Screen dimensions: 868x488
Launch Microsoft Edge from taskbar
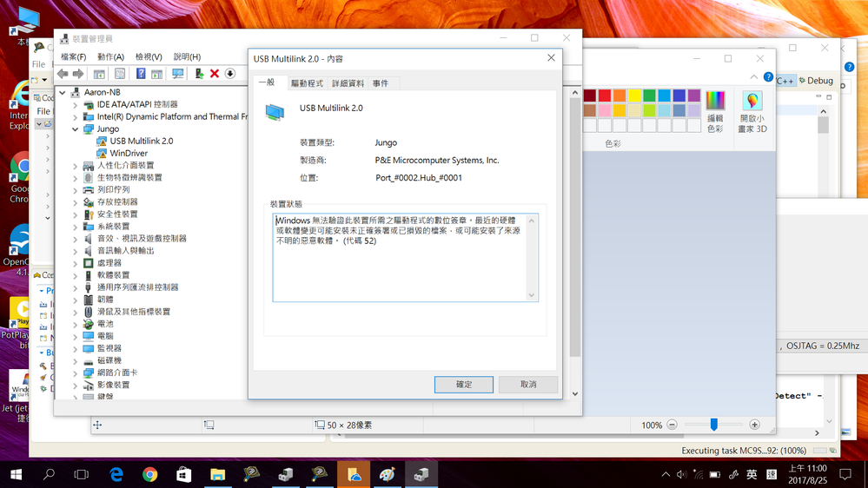116,474
